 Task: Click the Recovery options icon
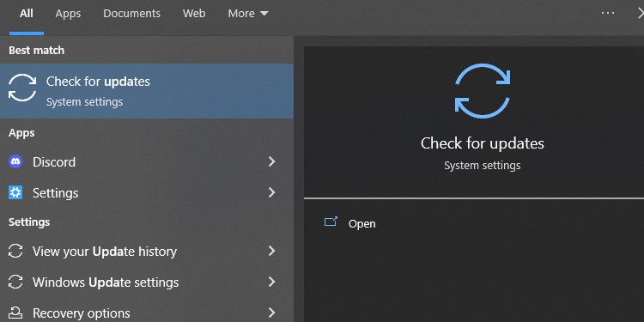(x=15, y=313)
